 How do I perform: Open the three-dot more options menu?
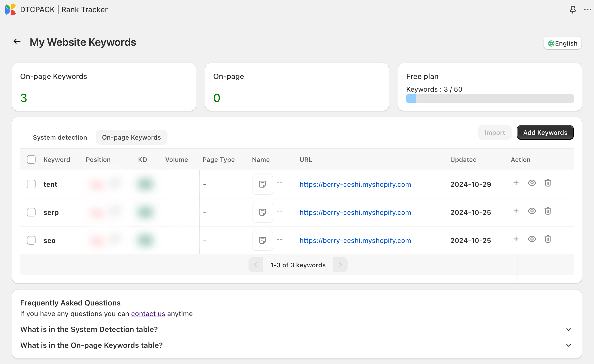(x=587, y=10)
